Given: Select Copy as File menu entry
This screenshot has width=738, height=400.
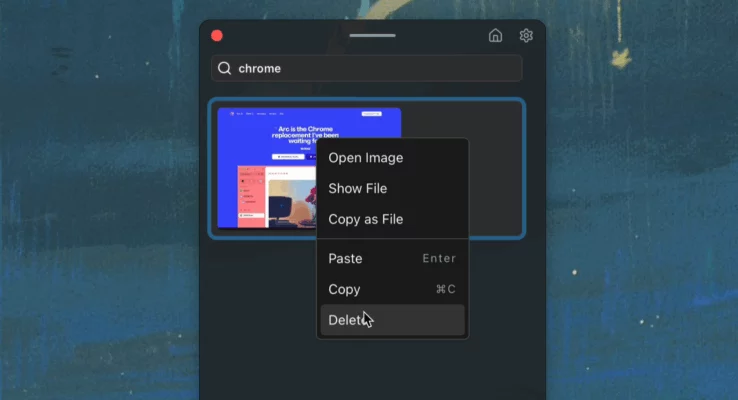Looking at the screenshot, I should 393,219.
